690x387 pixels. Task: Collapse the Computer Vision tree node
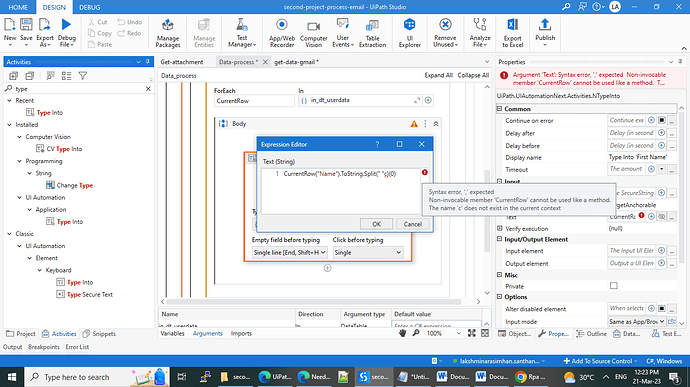click(19, 137)
